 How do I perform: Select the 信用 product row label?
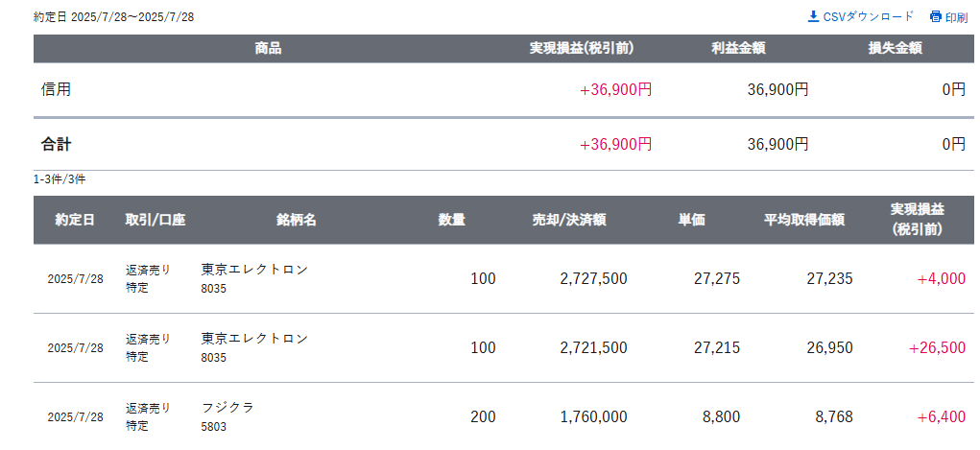point(56,89)
